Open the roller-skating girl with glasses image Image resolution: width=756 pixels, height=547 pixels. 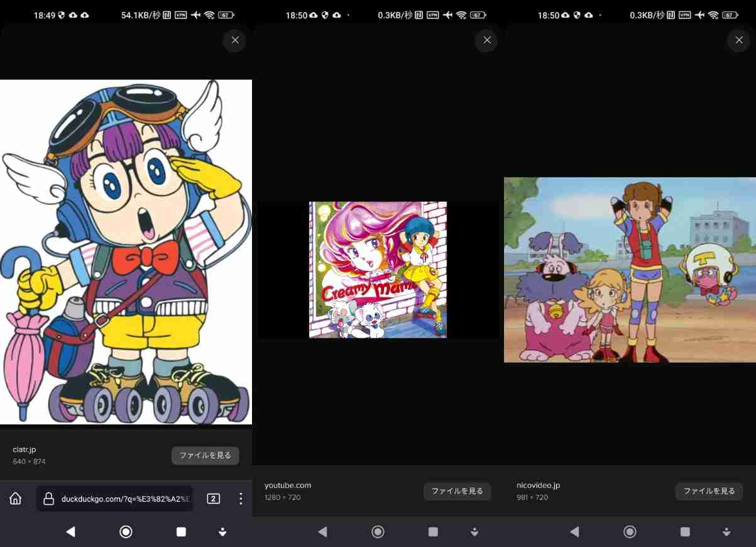pyautogui.click(x=126, y=251)
